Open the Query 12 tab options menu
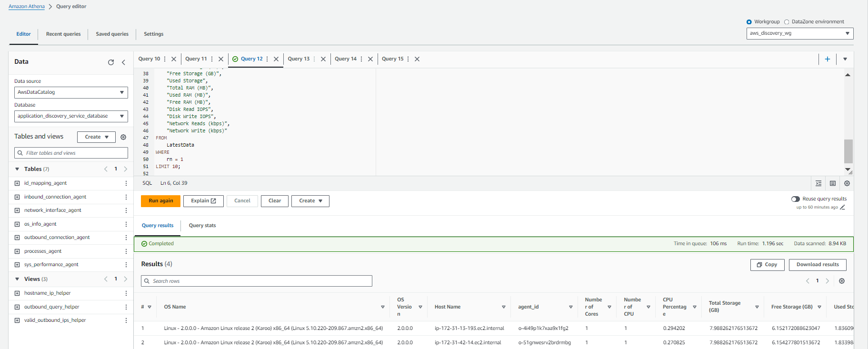 pos(267,59)
